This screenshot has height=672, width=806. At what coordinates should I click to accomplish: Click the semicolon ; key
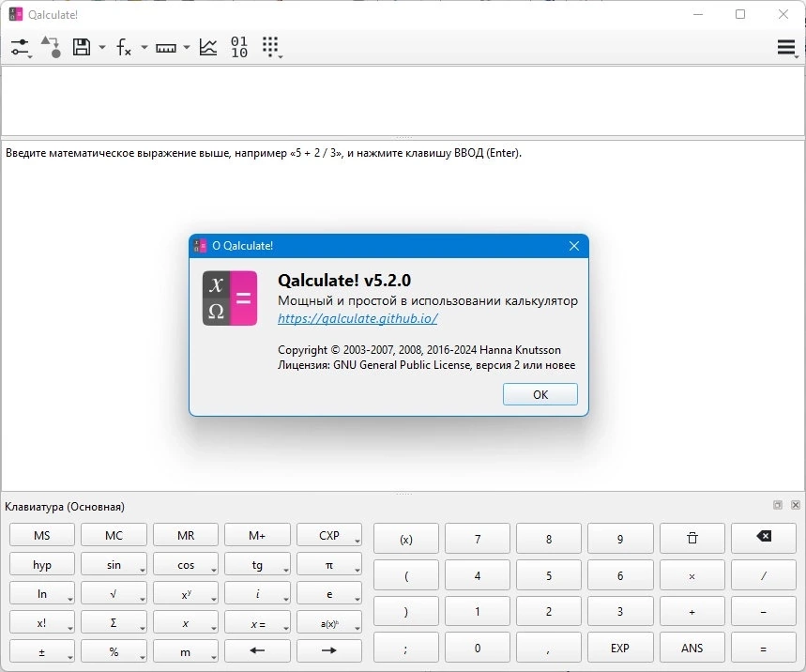406,648
